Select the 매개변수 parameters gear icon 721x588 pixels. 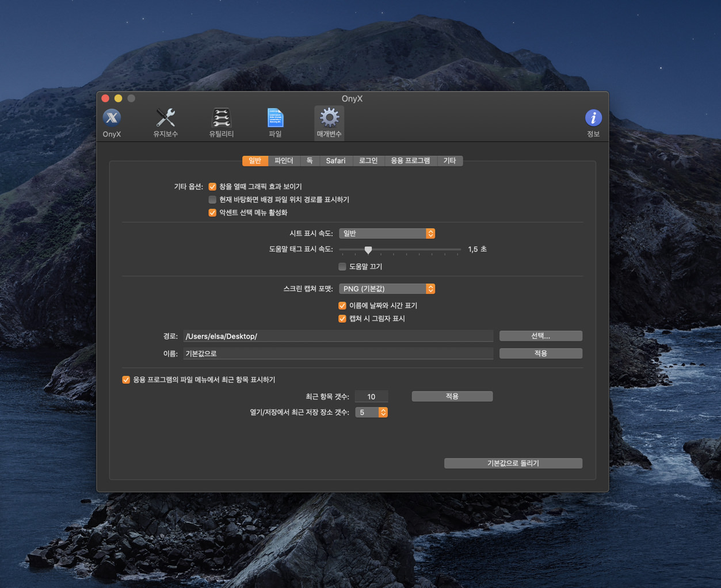coord(329,123)
